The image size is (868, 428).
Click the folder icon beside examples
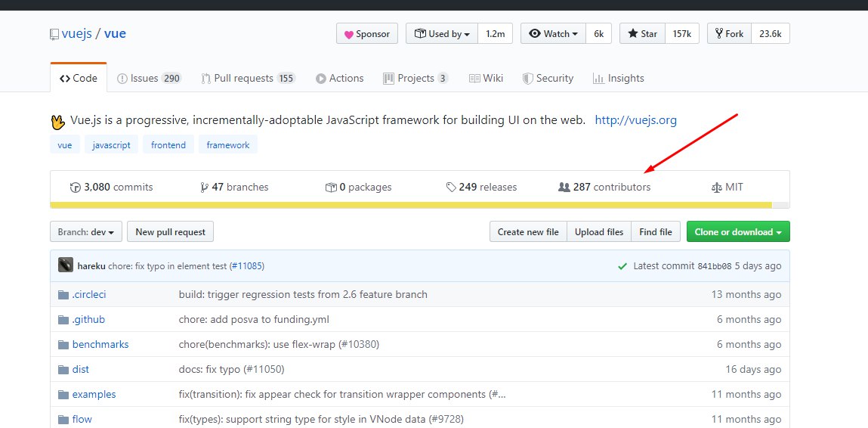point(63,394)
